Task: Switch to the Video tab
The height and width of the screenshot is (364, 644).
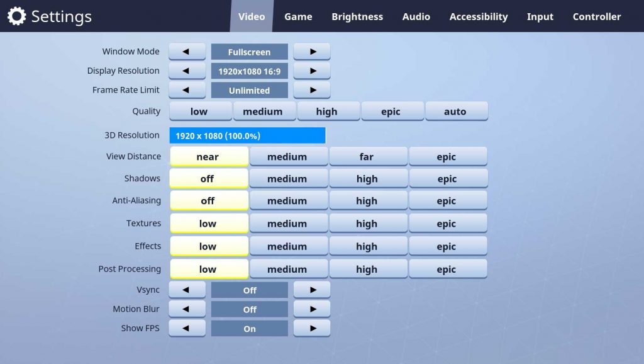Action: (x=252, y=16)
